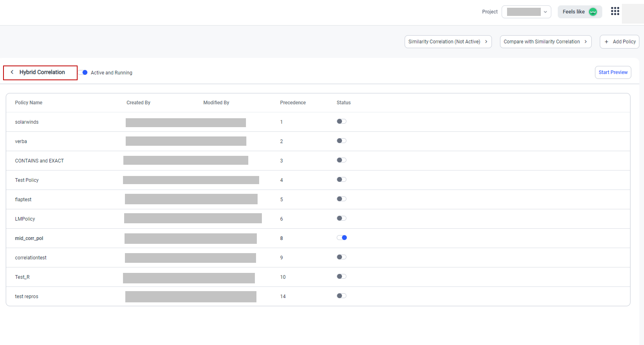
Task: Click the green Feels like smiley icon
Action: click(x=593, y=12)
